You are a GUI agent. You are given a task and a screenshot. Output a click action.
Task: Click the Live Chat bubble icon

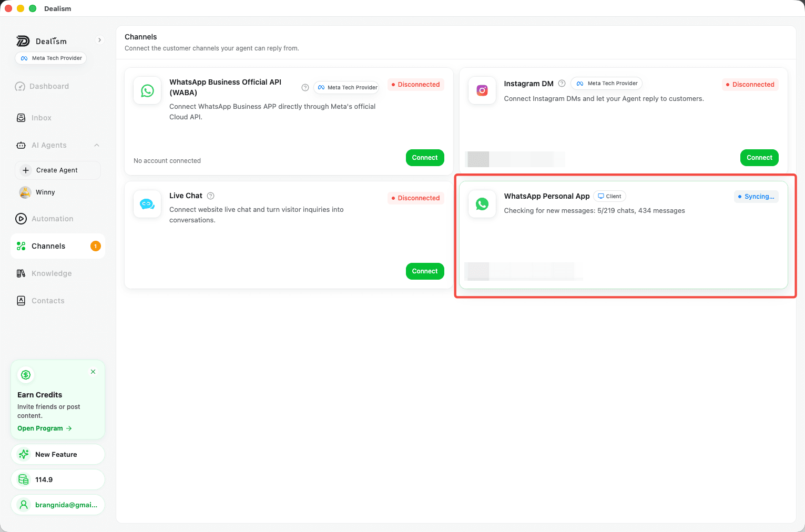[147, 204]
